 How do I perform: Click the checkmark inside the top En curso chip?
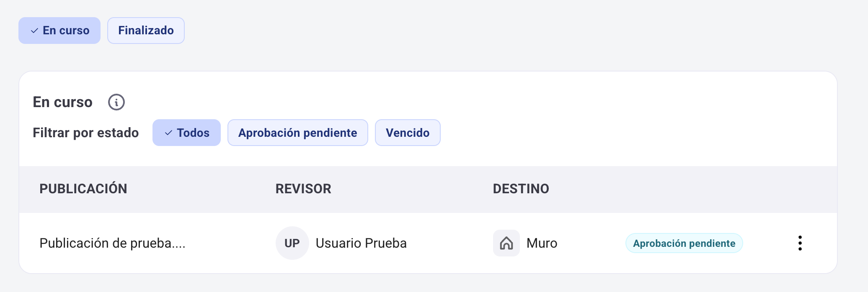point(34,31)
